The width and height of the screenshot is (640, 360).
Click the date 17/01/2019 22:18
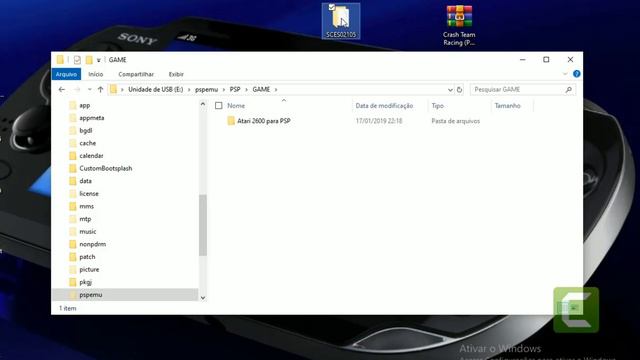(379, 121)
